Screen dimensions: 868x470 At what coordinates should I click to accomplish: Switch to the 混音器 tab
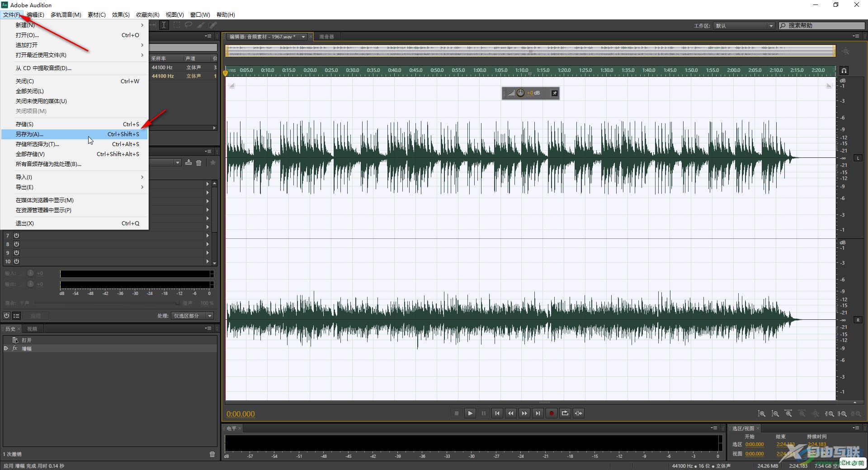(x=326, y=37)
